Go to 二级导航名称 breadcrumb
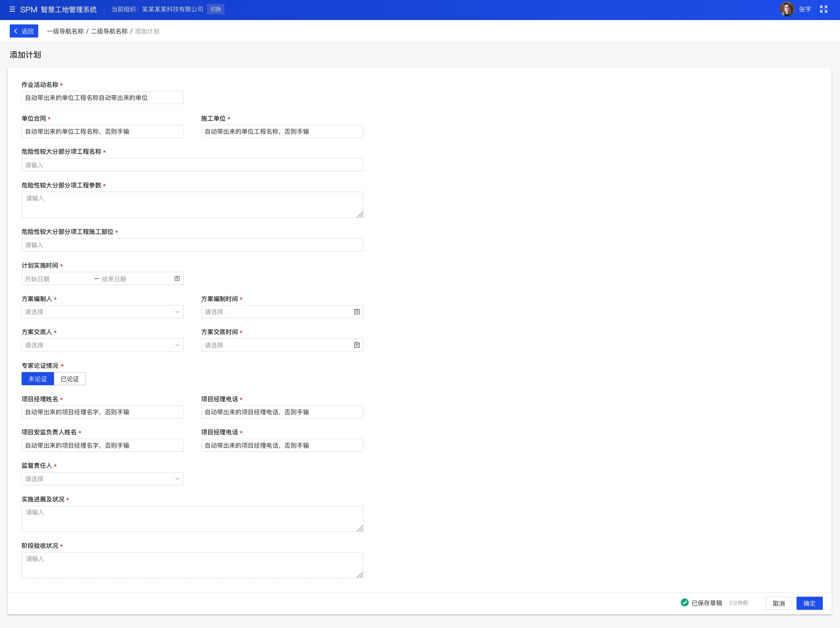This screenshot has height=628, width=840. (109, 31)
